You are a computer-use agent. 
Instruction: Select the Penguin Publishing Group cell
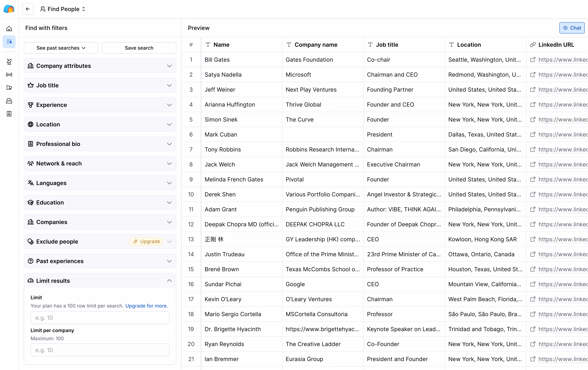pos(323,209)
